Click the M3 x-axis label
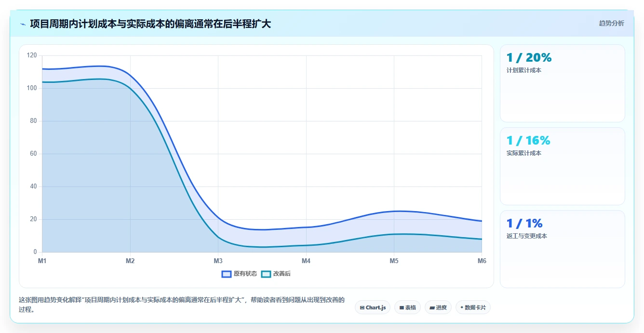 218,261
